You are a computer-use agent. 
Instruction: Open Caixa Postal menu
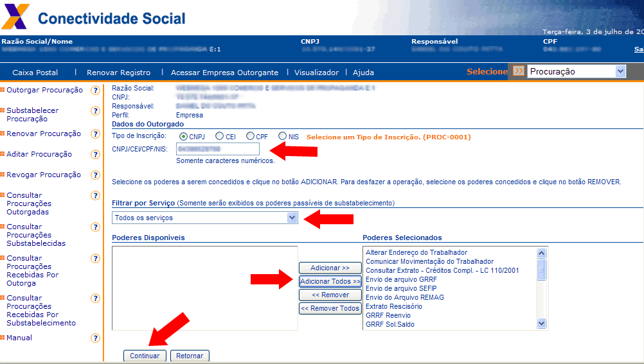35,73
